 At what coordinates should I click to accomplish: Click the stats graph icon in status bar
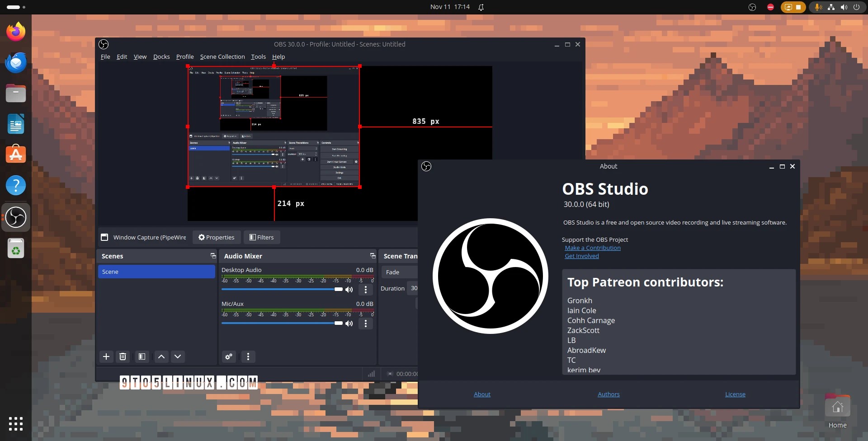tap(372, 374)
